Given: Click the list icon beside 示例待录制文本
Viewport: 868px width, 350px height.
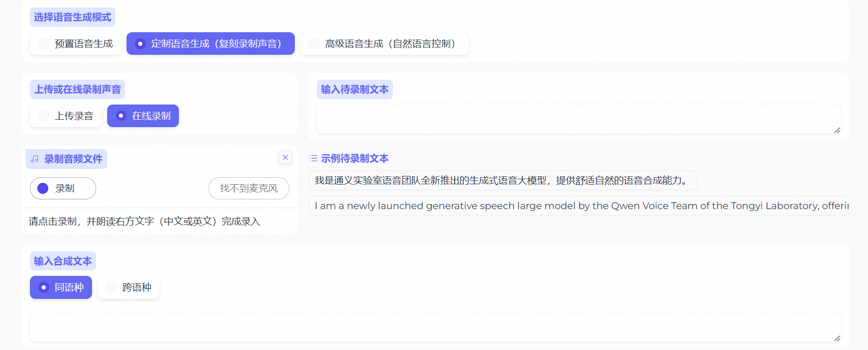Looking at the screenshot, I should click(x=314, y=158).
